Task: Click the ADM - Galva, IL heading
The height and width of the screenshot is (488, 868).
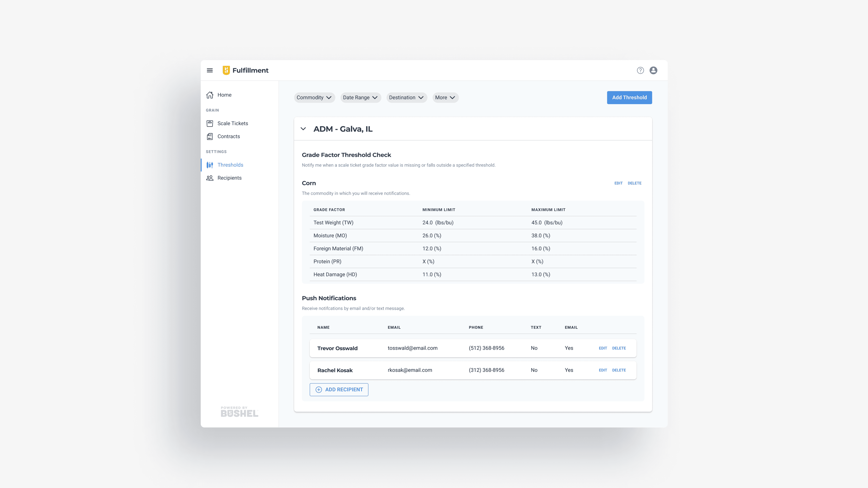Action: 343,129
